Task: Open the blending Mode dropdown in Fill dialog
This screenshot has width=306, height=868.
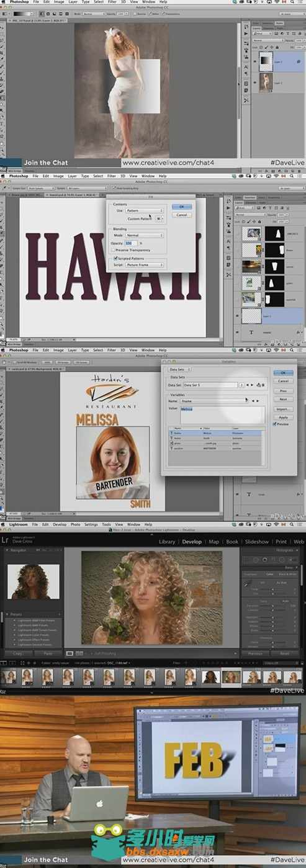Action: 144,235
